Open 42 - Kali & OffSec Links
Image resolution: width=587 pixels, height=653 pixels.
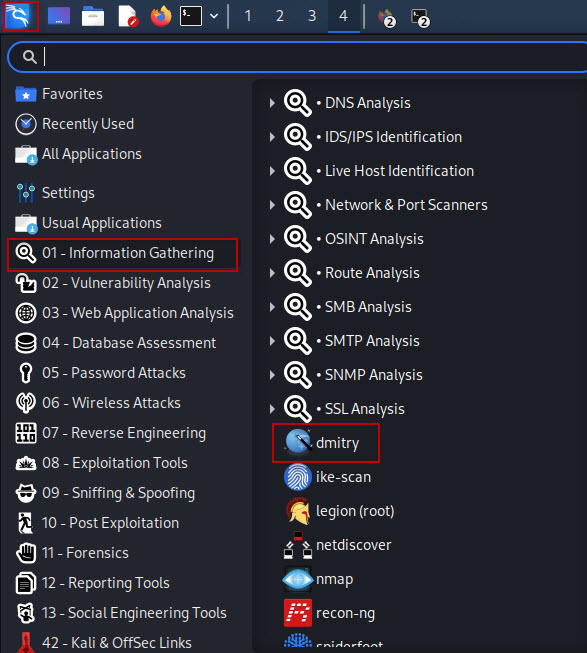(x=103, y=643)
